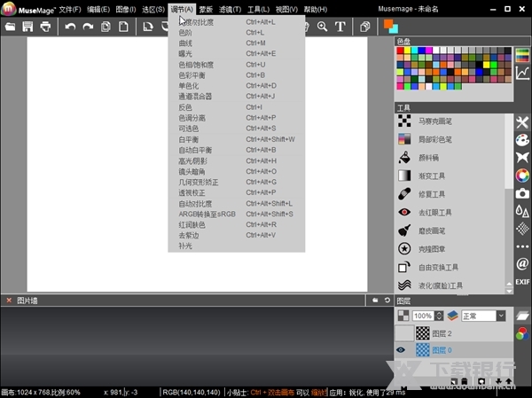Screen dimensions: 532x398
Task: Open the 选区(S) menu
Action: coord(153,10)
